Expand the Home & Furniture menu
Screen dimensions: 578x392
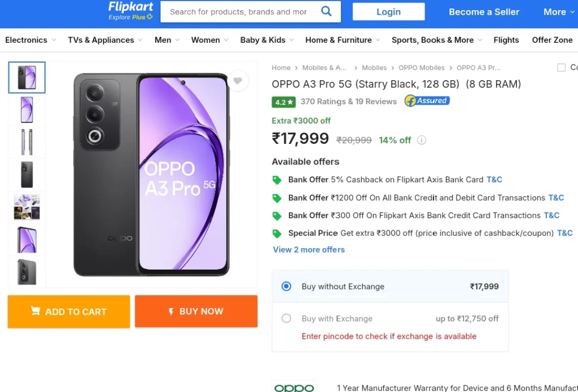click(x=343, y=40)
